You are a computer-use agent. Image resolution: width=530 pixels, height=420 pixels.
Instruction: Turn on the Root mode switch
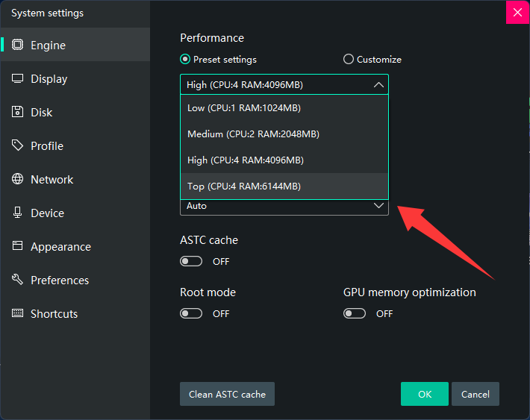(x=191, y=313)
